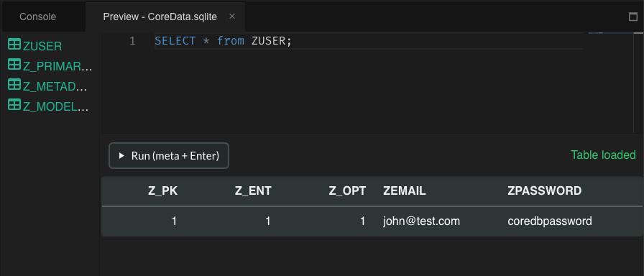Select the coredbpassword cell
This screenshot has width=644, height=276.
pos(550,221)
